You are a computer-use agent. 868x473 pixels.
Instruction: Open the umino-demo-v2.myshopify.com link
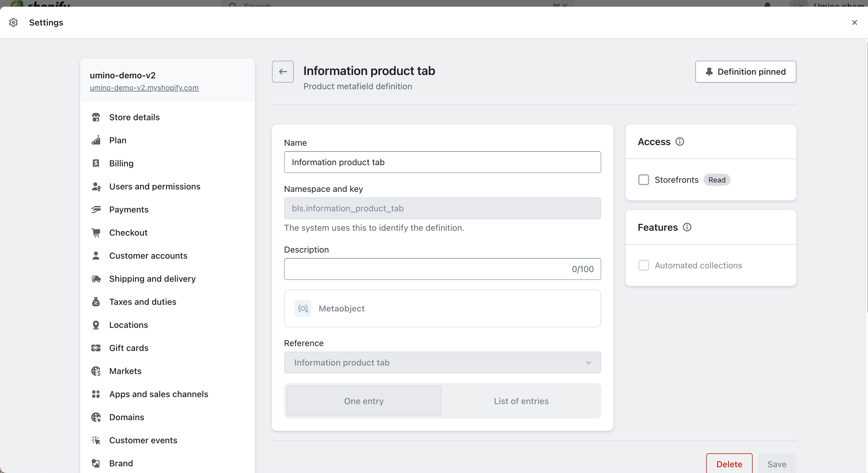pos(144,88)
